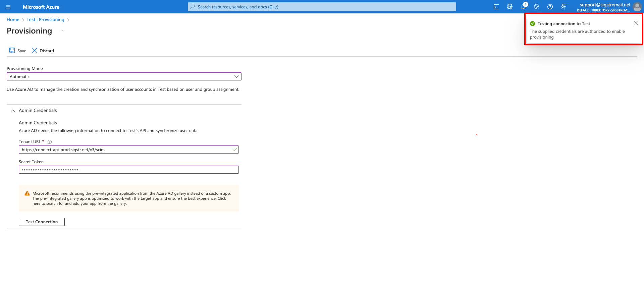This screenshot has width=644, height=295.
Task: Click the Test Connection button
Action: click(42, 222)
